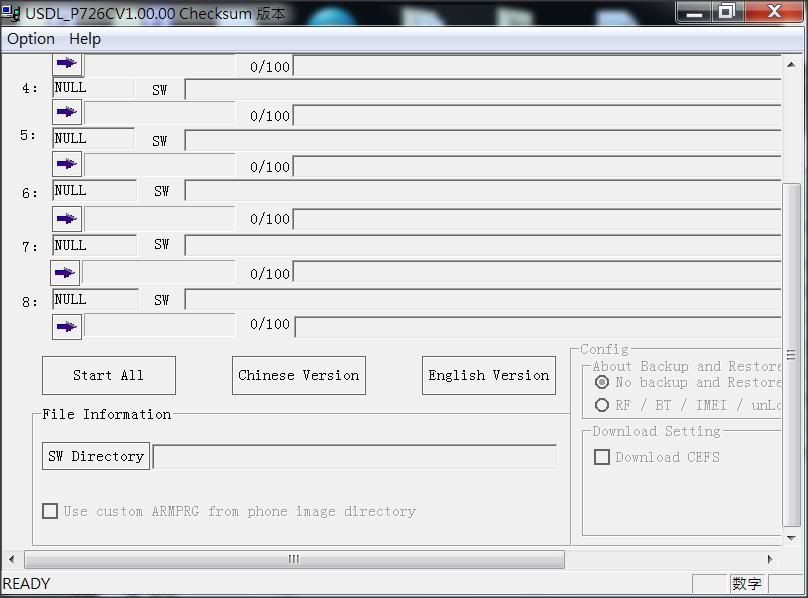808x598 pixels.
Task: Toggle Use custom ARMPRG checkbox
Action: (50, 511)
